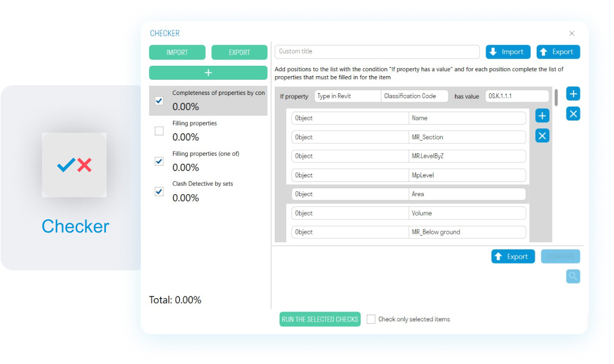Viewport: 614px width, 364px height.
Task: Click the top blue Import arrow button
Action: [x=508, y=52]
